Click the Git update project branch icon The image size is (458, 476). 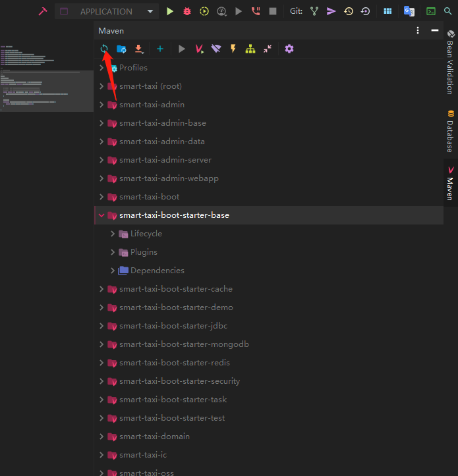tap(314, 12)
